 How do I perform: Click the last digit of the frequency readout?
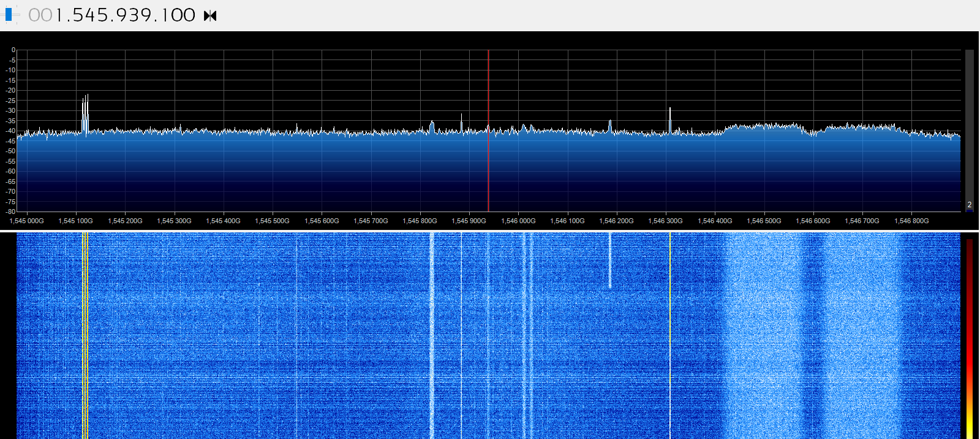(189, 15)
